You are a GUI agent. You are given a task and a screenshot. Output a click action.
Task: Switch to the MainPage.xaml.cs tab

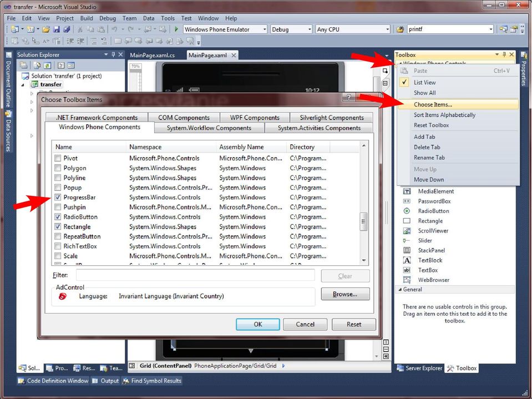coord(153,55)
